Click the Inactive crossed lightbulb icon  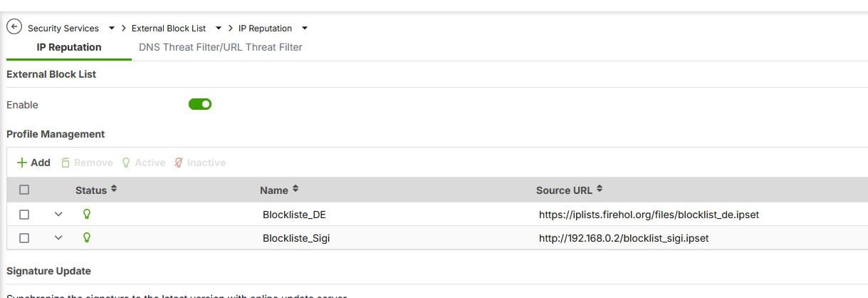[178, 163]
